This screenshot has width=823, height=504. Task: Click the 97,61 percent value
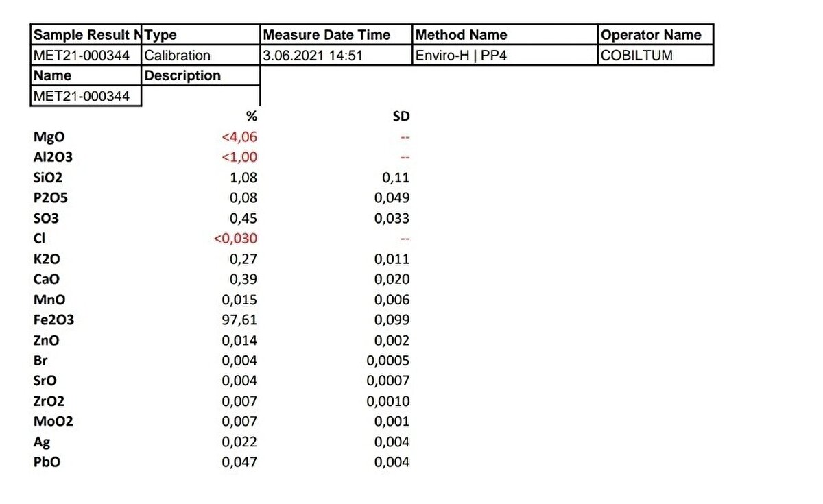[x=239, y=320]
